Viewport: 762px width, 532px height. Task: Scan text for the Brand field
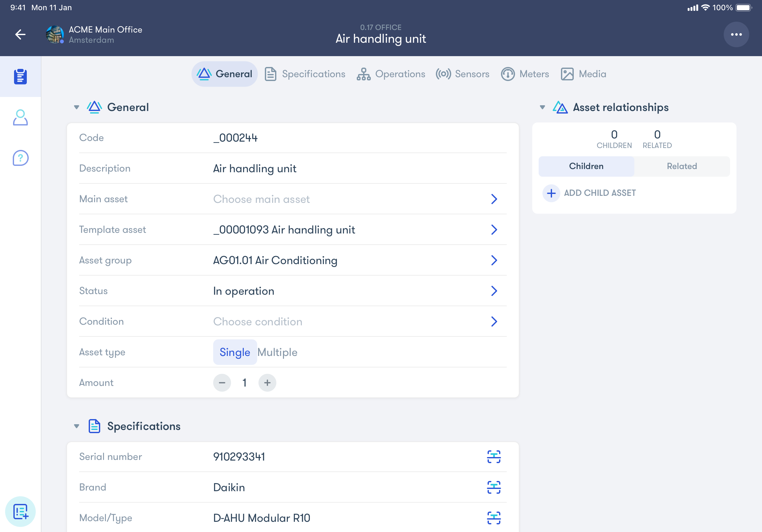tap(494, 487)
